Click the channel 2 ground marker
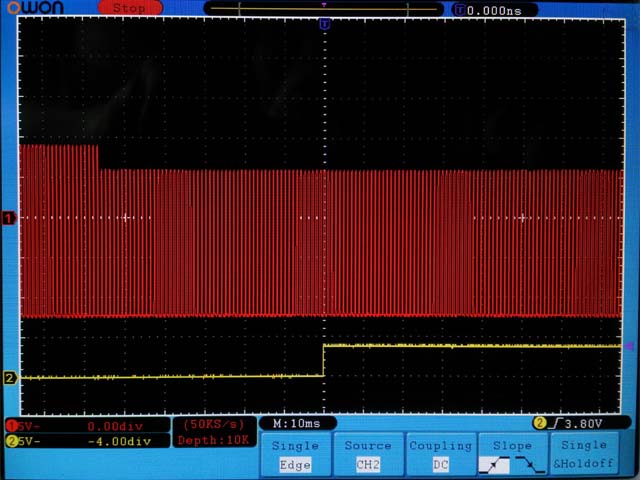 pyautogui.click(x=10, y=378)
